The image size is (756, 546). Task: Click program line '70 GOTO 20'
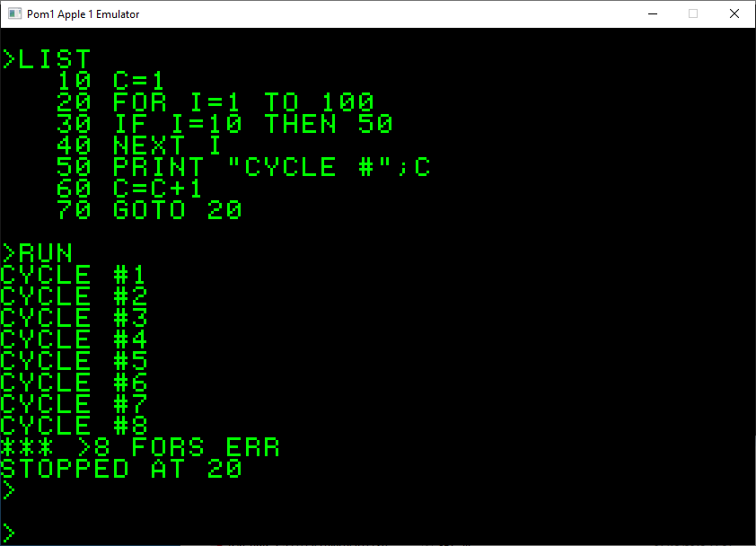(x=149, y=210)
